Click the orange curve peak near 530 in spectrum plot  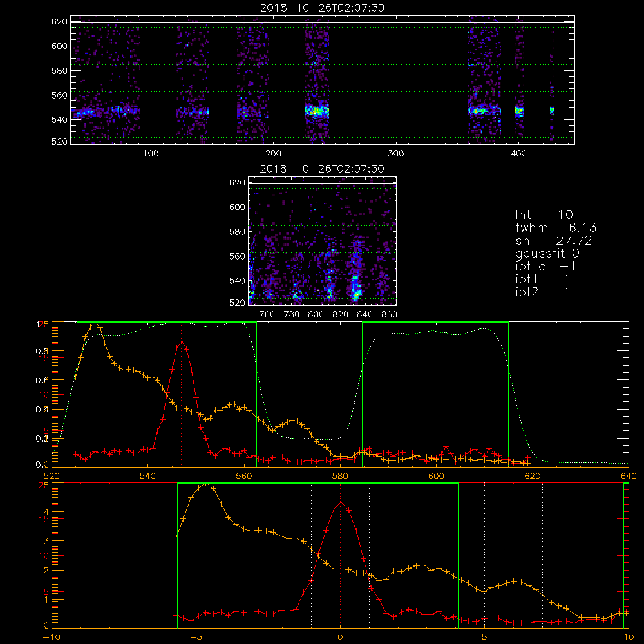96,324
